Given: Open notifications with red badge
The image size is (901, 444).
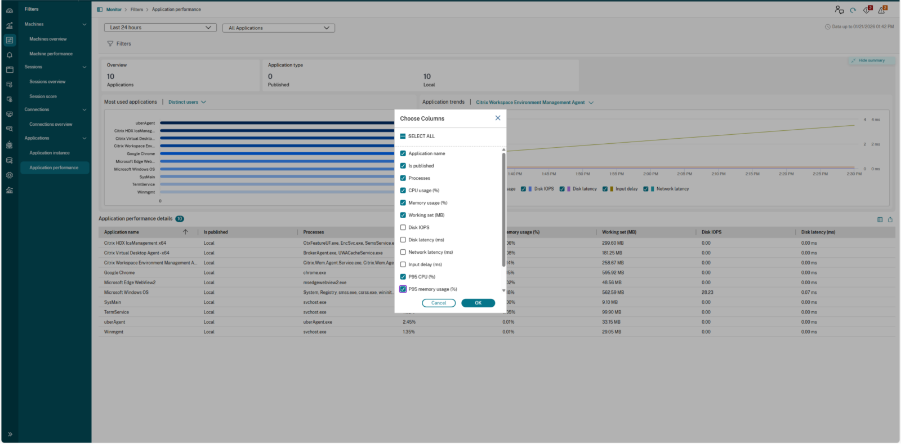Looking at the screenshot, I should pyautogui.click(x=868, y=10).
